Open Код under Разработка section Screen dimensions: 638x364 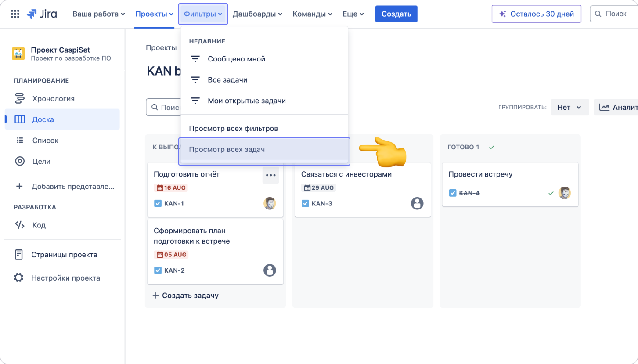39,225
